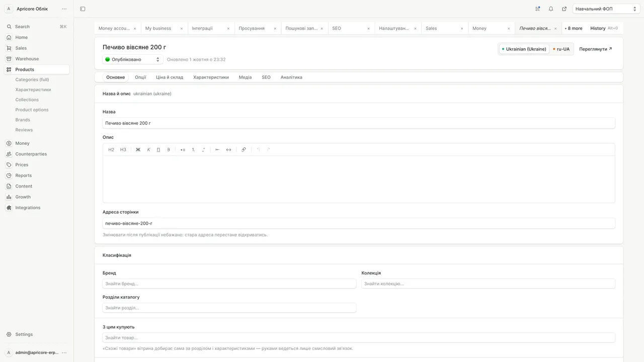The width and height of the screenshot is (644, 362).
Task: Click the Integrations puzzle icon in sidebar
Action: click(9, 208)
